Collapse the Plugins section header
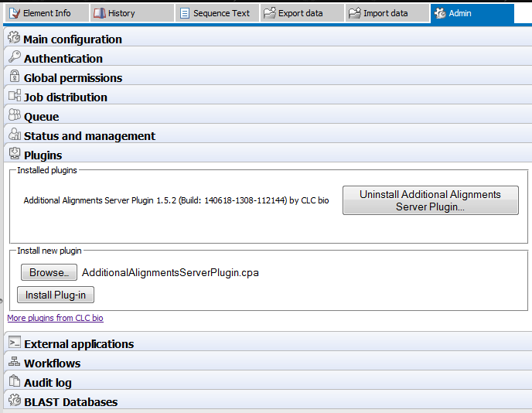This screenshot has height=413, width=532. [x=43, y=155]
